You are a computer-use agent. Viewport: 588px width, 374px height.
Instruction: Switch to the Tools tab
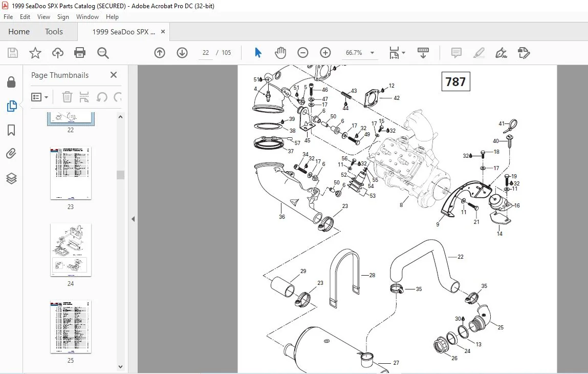(54, 32)
